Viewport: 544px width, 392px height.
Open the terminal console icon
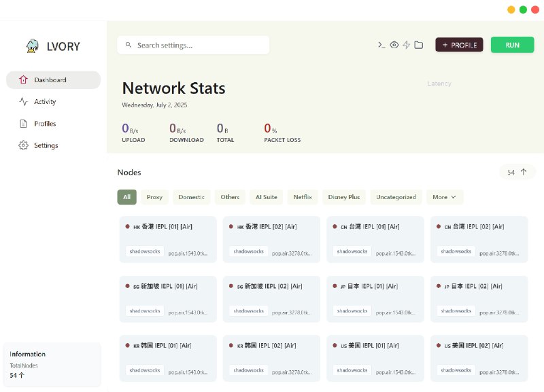[381, 45]
